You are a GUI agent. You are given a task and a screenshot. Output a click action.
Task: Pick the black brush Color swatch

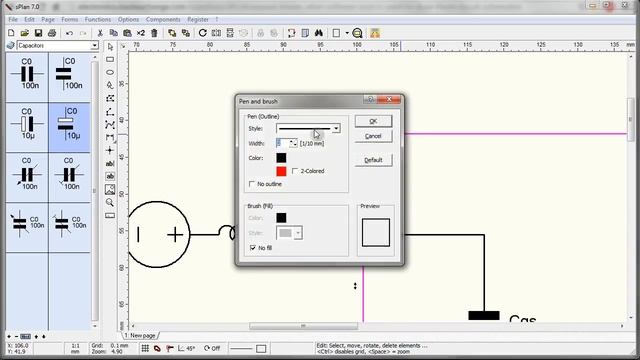pos(281,218)
